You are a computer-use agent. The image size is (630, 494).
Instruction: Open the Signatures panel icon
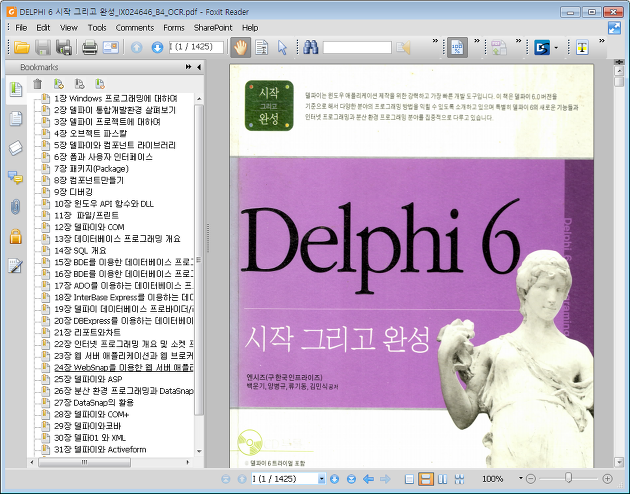coord(15,266)
